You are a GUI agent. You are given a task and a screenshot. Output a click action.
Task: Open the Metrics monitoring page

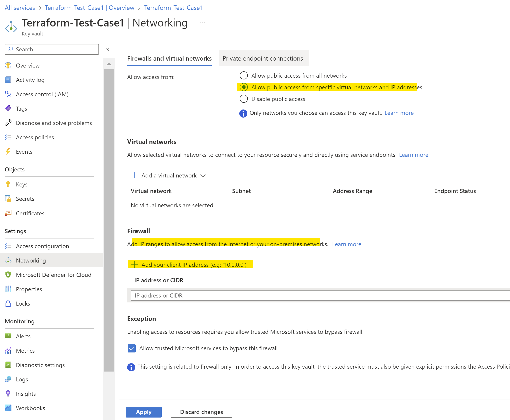(x=25, y=350)
